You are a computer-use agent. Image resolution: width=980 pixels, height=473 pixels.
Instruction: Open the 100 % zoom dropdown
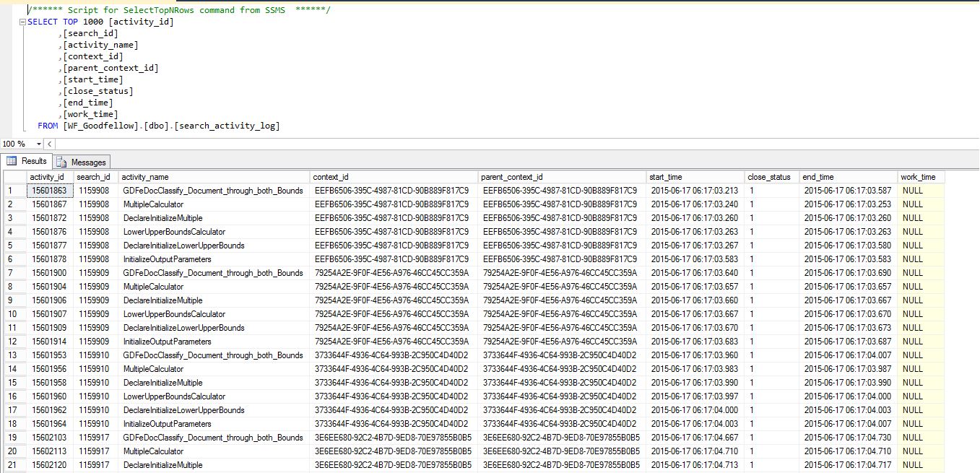pyautogui.click(x=38, y=144)
